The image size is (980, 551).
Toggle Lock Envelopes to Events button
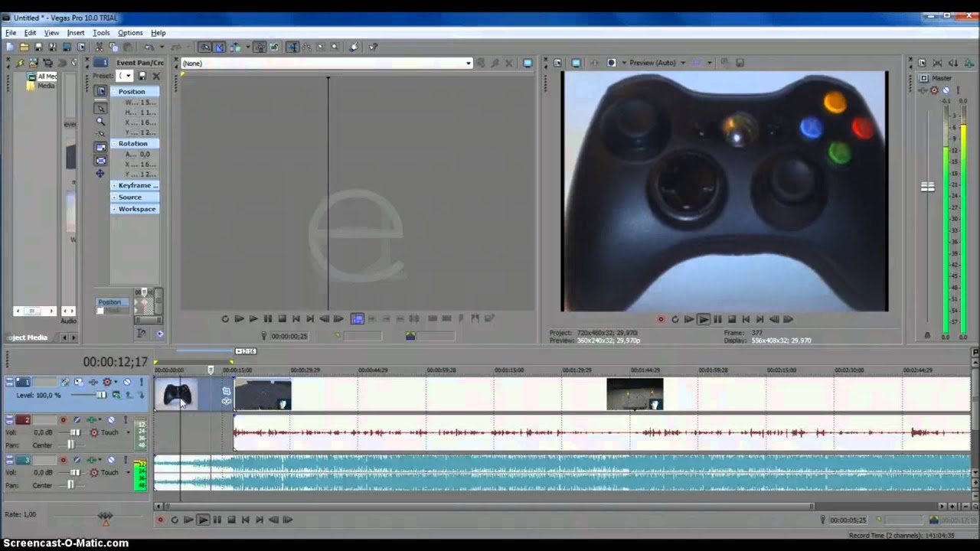point(260,47)
